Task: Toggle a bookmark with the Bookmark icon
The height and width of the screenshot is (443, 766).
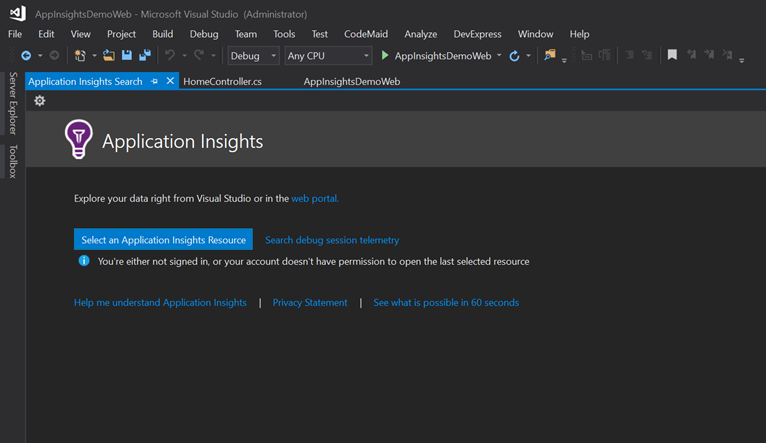Action: click(672, 55)
